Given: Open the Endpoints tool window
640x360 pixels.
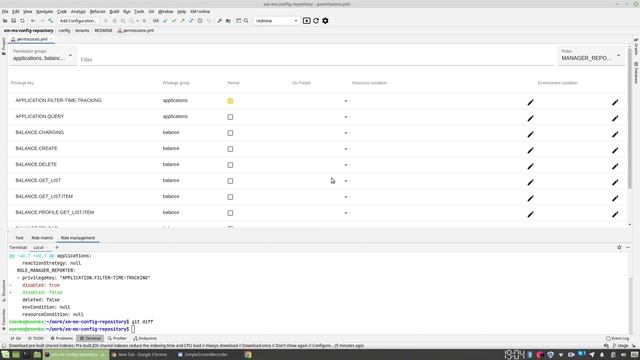Looking at the screenshot, I should [x=145, y=338].
